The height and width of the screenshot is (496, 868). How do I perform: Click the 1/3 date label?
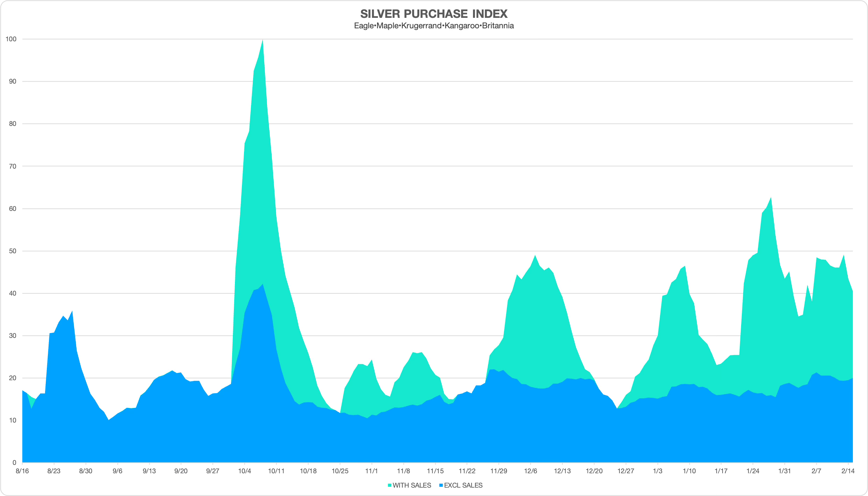[x=658, y=471]
